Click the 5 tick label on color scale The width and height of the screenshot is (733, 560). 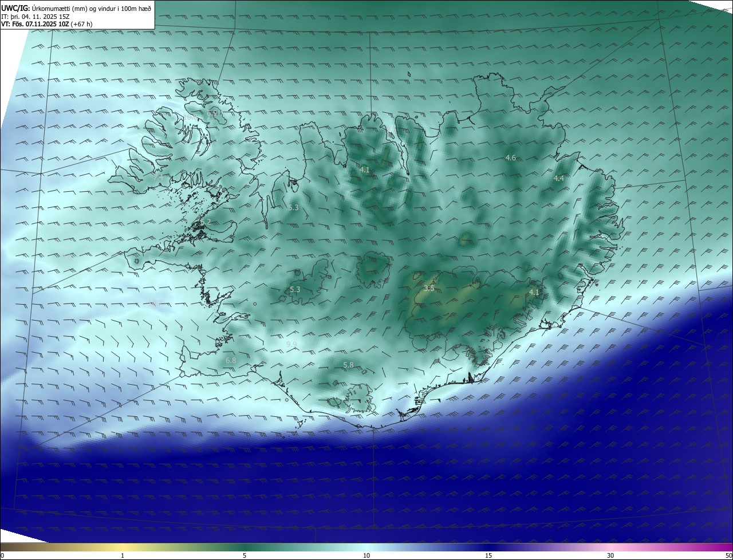tap(245, 555)
